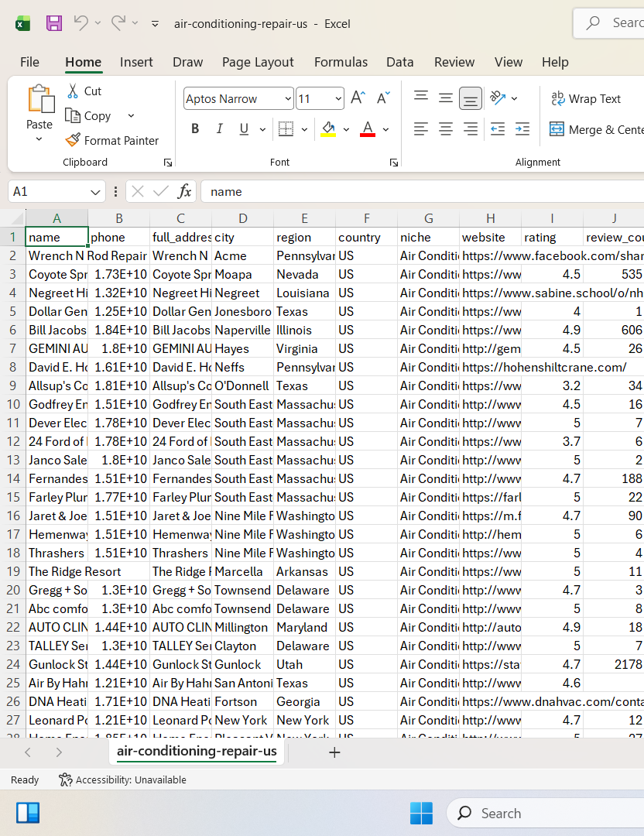Align text left
This screenshot has width=644, height=836.
click(421, 129)
